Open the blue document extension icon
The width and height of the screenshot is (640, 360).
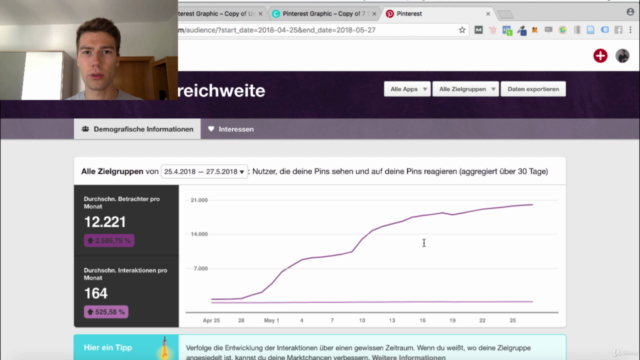591,30
